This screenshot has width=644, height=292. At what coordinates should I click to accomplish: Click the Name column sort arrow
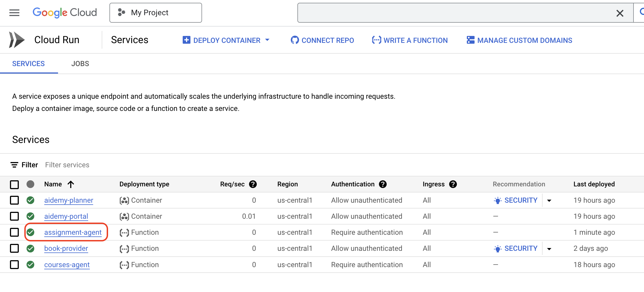(71, 184)
